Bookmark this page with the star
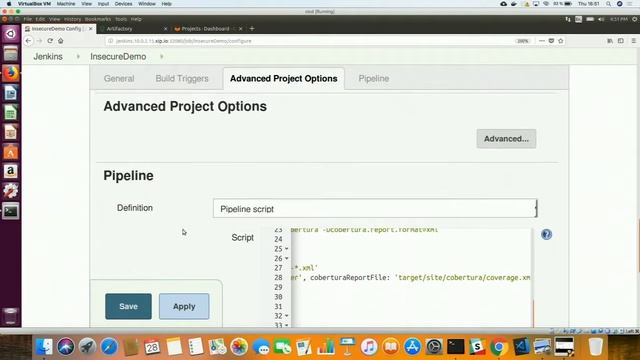640x360 pixels. pyautogui.click(x=560, y=41)
